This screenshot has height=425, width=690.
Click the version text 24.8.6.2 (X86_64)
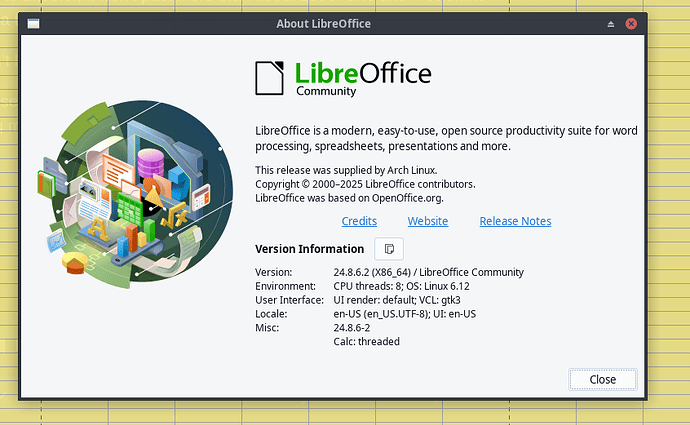(x=372, y=272)
